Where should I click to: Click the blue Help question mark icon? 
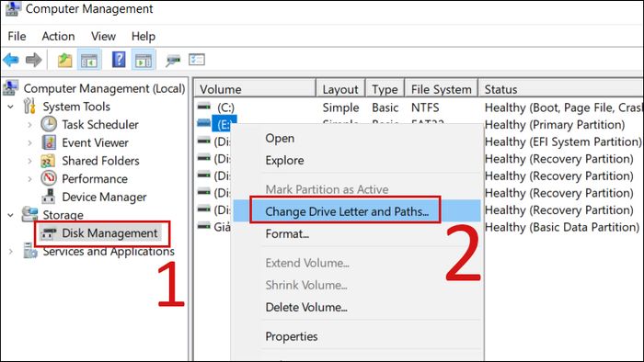tap(119, 60)
